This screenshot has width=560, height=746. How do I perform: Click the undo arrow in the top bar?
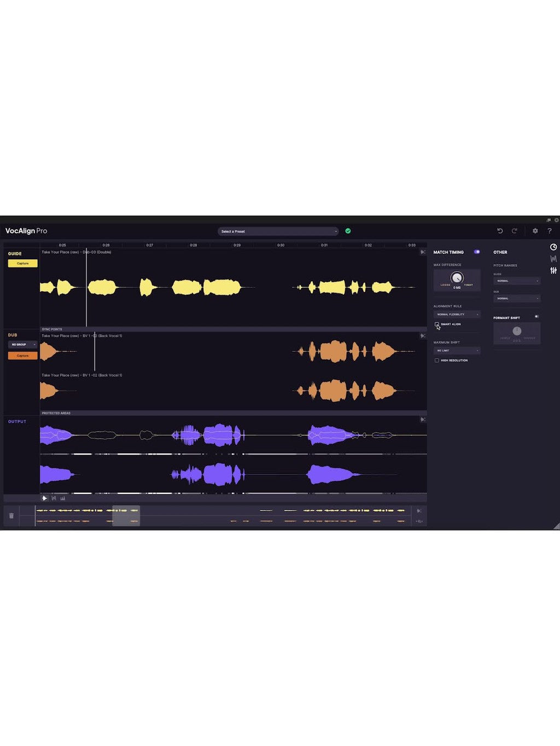click(501, 231)
